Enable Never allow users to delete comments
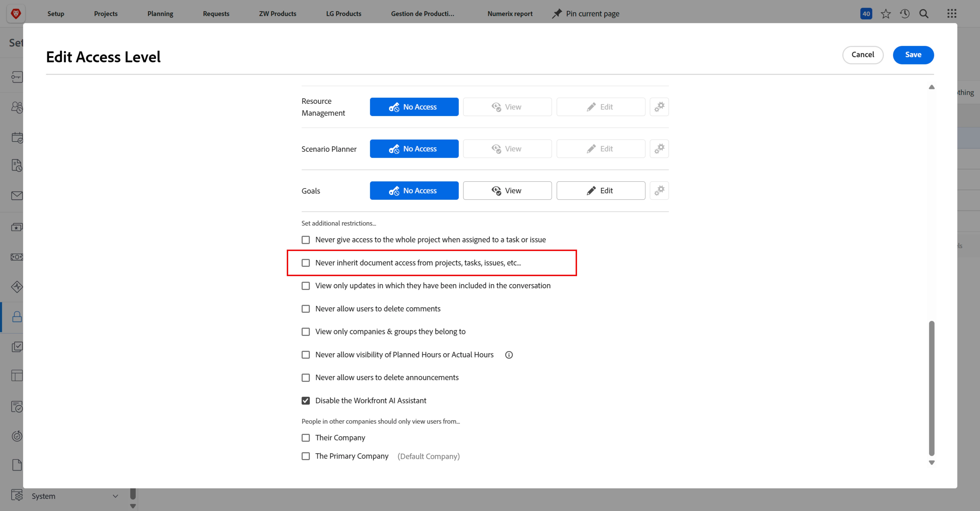Viewport: 980px width, 511px height. coord(306,309)
